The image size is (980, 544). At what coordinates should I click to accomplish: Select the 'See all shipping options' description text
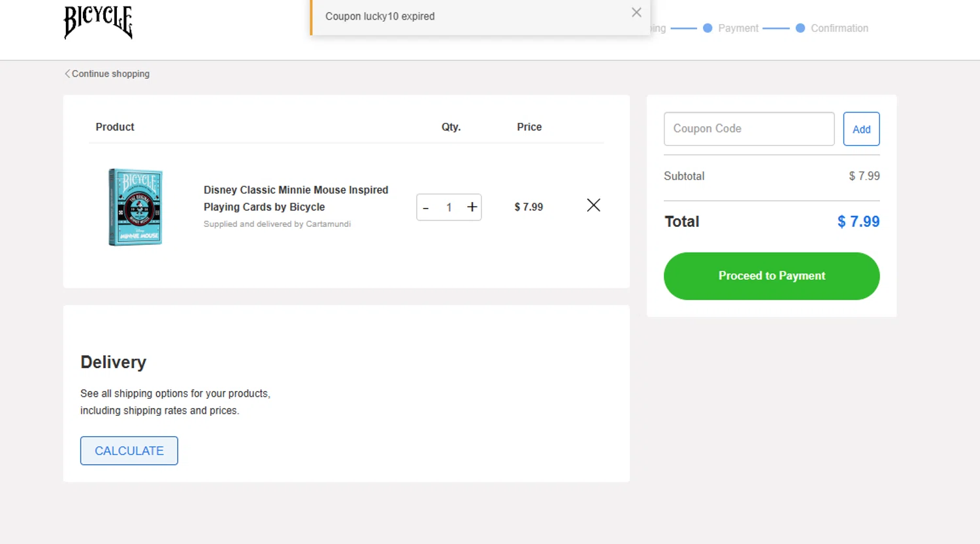point(175,402)
